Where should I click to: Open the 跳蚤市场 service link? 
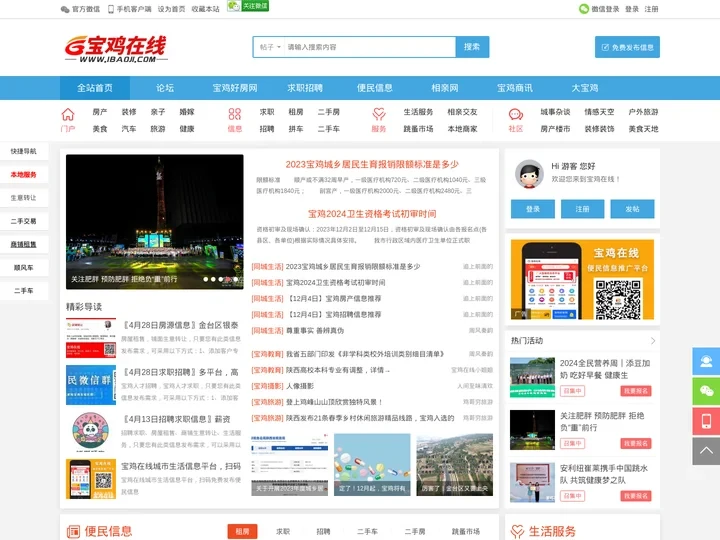coord(418,129)
